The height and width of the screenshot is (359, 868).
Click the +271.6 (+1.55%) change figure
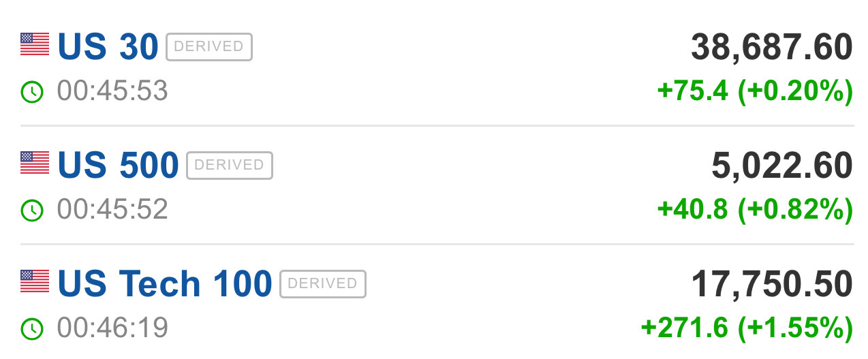click(x=747, y=328)
